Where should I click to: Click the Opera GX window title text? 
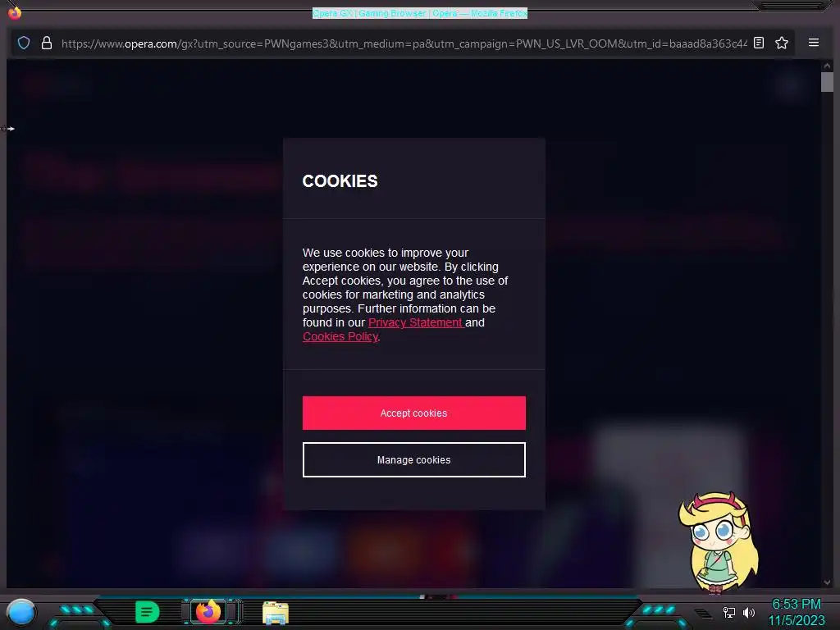(x=419, y=13)
